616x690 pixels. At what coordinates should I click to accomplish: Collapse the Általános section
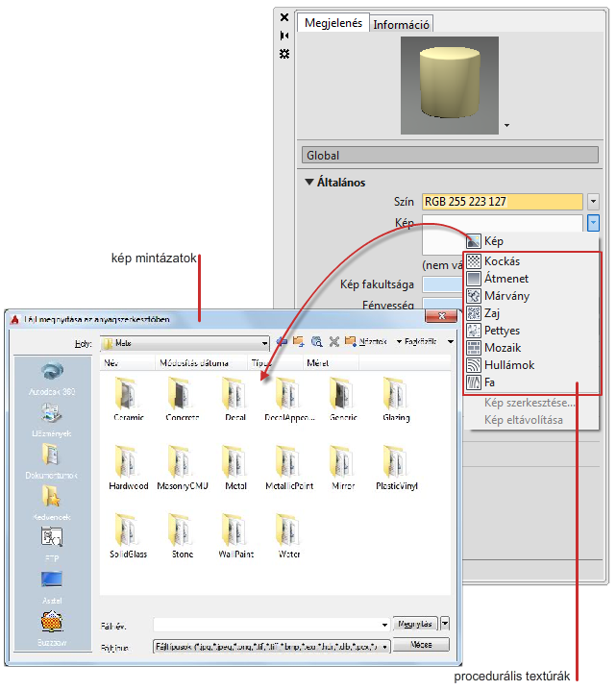point(309,182)
